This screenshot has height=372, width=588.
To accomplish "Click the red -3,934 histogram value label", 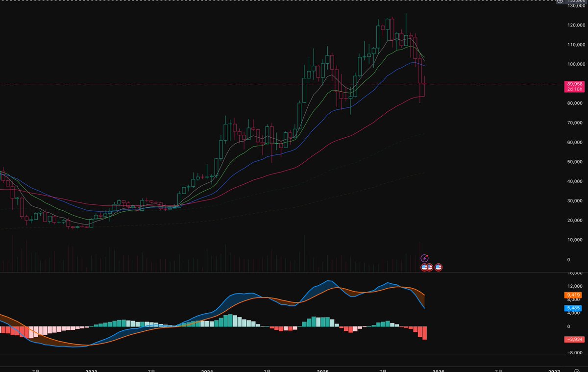I will [573, 339].
